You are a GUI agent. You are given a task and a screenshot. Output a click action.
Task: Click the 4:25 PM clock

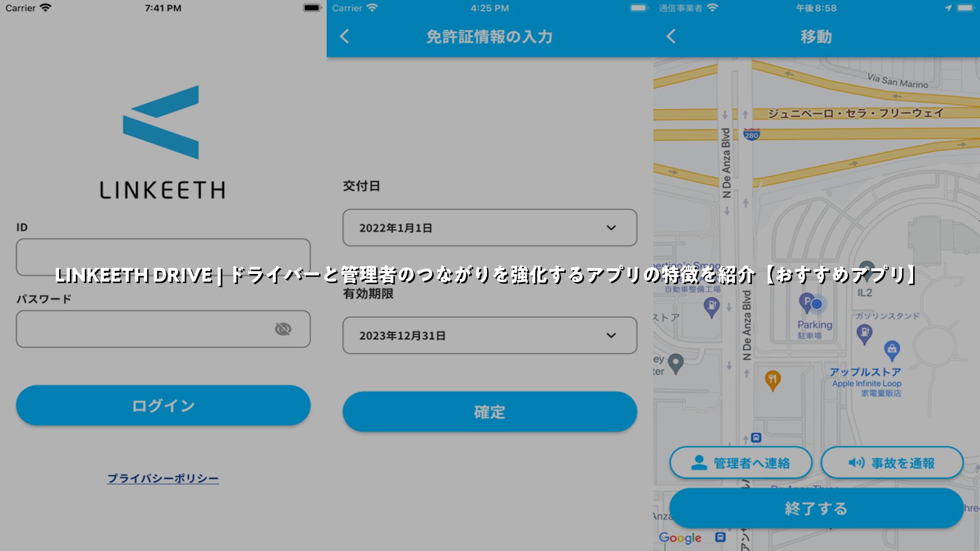(x=489, y=8)
